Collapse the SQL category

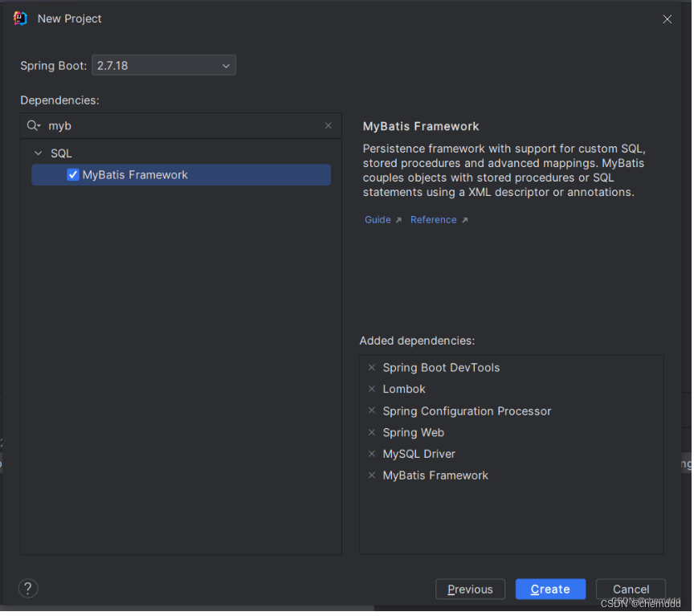[x=39, y=153]
